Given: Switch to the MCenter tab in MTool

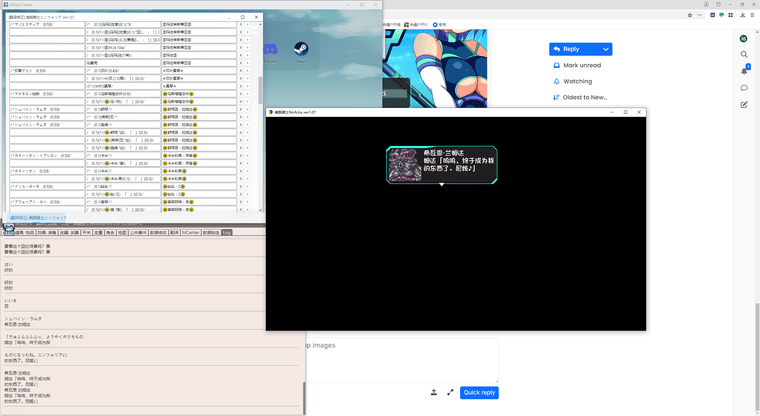Looking at the screenshot, I should click(x=190, y=233).
